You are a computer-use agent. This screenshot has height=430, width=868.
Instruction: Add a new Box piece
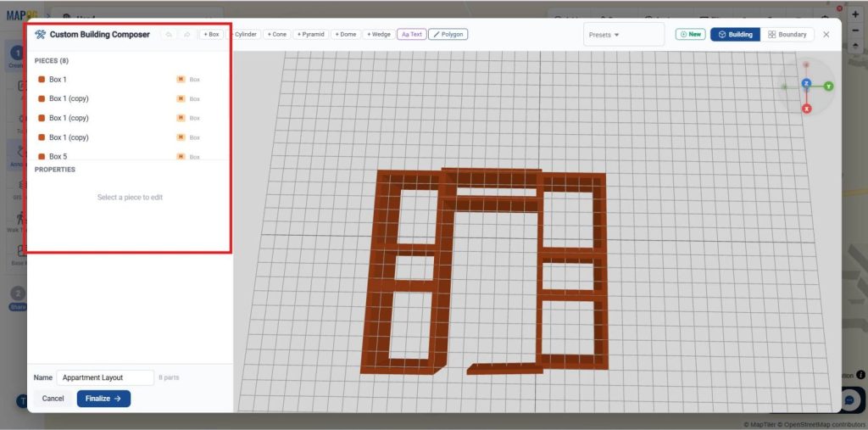211,35
